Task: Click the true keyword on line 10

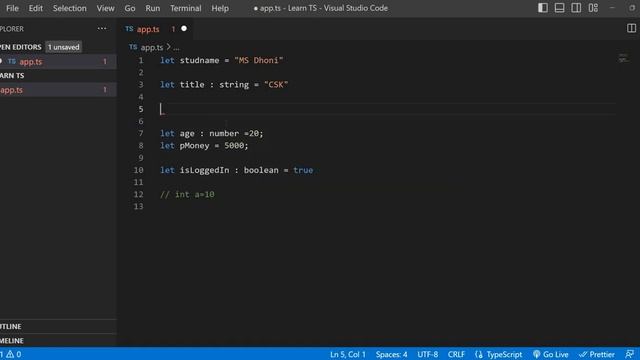Action: coord(303,170)
